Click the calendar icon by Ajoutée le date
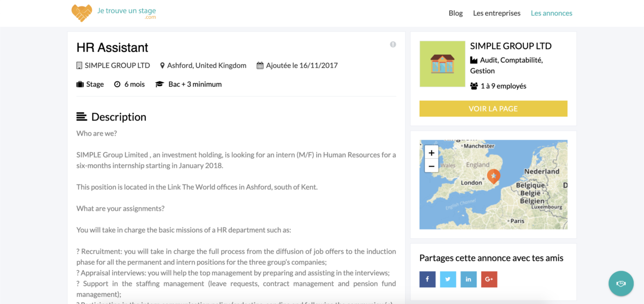The width and height of the screenshot is (644, 304). click(x=260, y=65)
